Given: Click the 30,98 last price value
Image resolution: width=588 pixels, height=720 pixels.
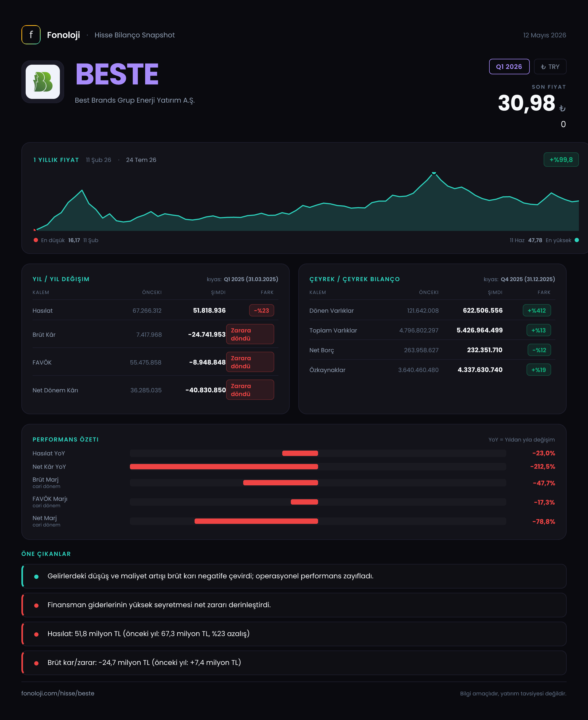Looking at the screenshot, I should coord(526,103).
